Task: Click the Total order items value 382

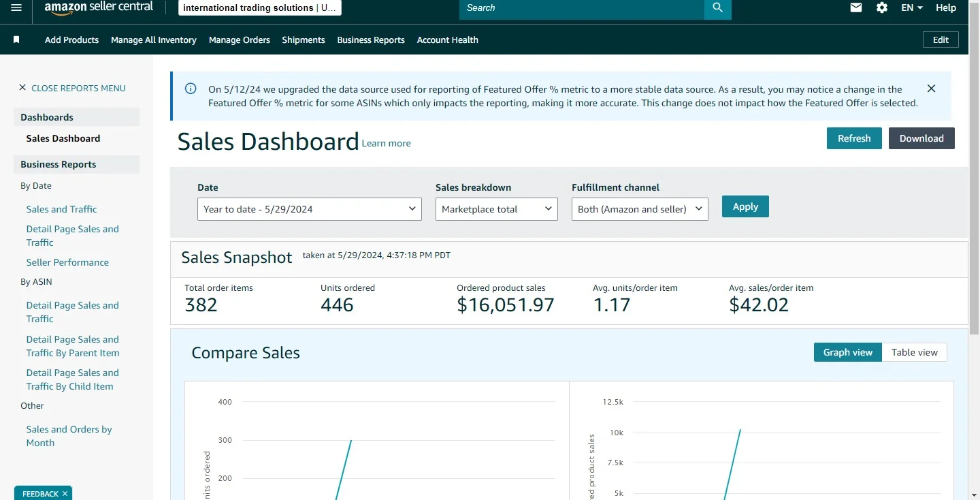Action: click(x=201, y=305)
